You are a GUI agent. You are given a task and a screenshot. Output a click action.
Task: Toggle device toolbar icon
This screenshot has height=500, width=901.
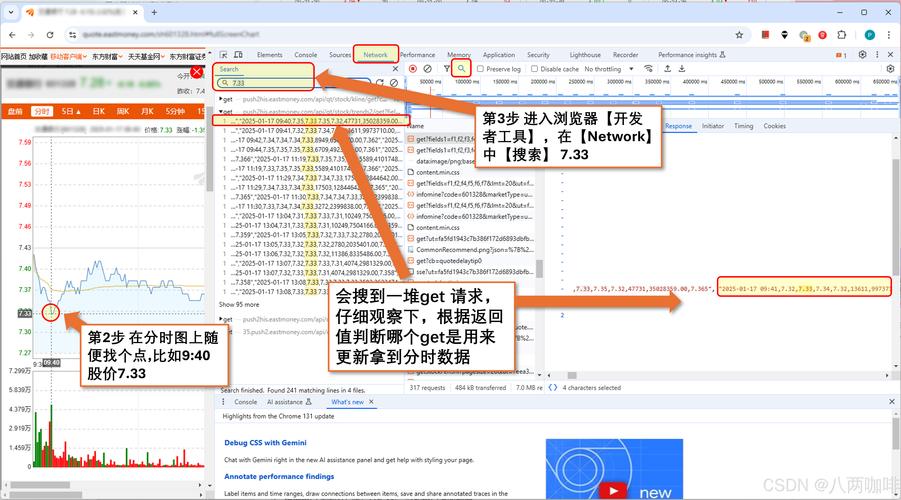(238, 55)
